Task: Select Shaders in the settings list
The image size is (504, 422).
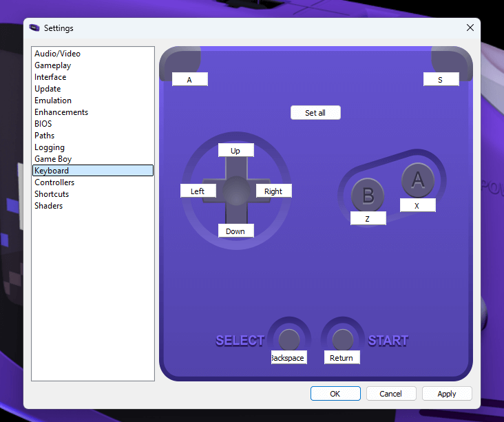Action: click(49, 206)
